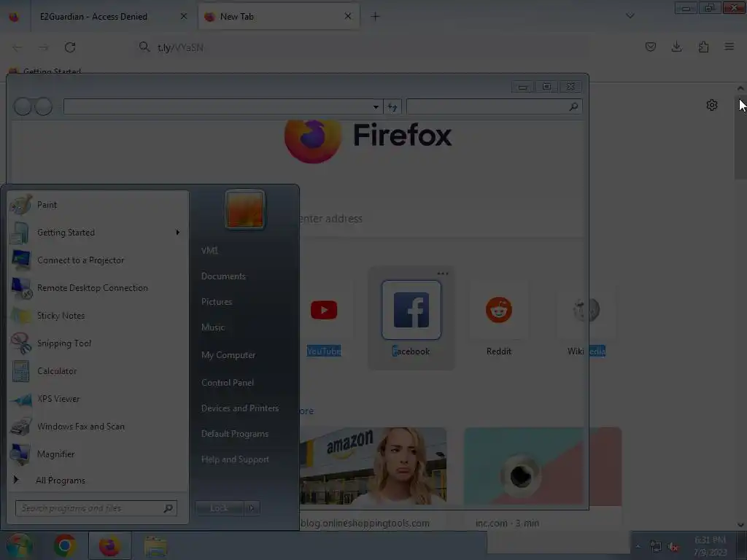Open Control Panel
Viewport: 747px width, 560px height.
[228, 383]
